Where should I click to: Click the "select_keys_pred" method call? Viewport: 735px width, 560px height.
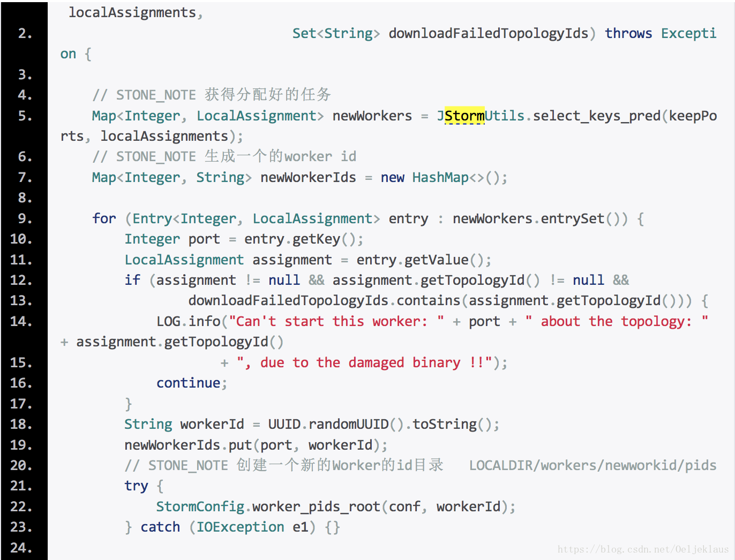pyautogui.click(x=597, y=116)
